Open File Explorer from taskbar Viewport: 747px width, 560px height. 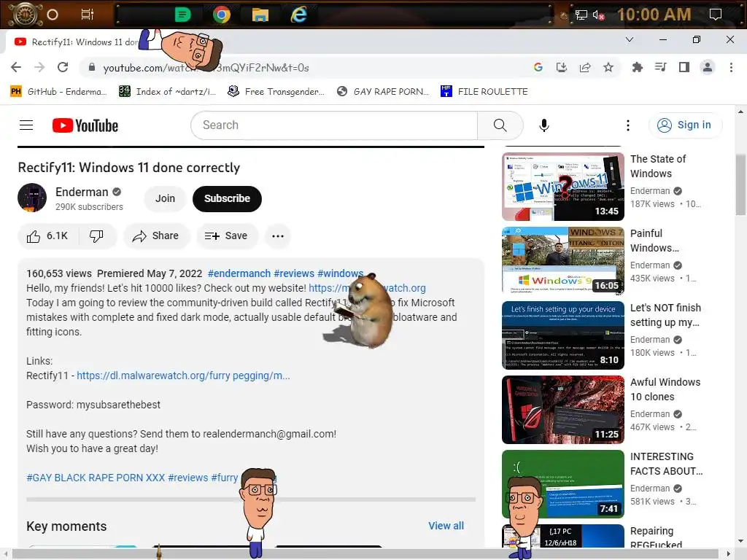point(260,15)
